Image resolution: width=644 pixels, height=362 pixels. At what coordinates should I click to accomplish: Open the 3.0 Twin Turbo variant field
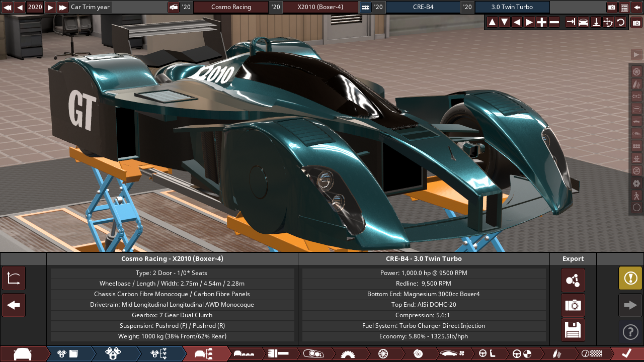[512, 7]
